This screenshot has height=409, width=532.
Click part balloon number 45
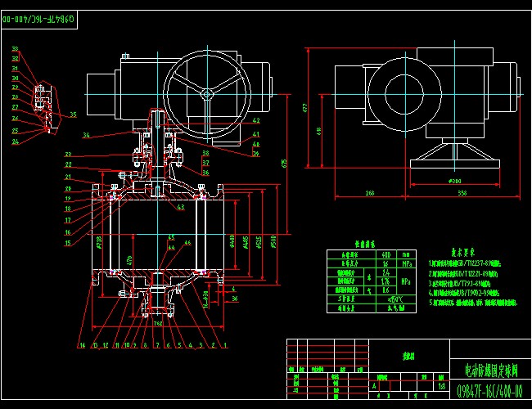click(x=171, y=237)
